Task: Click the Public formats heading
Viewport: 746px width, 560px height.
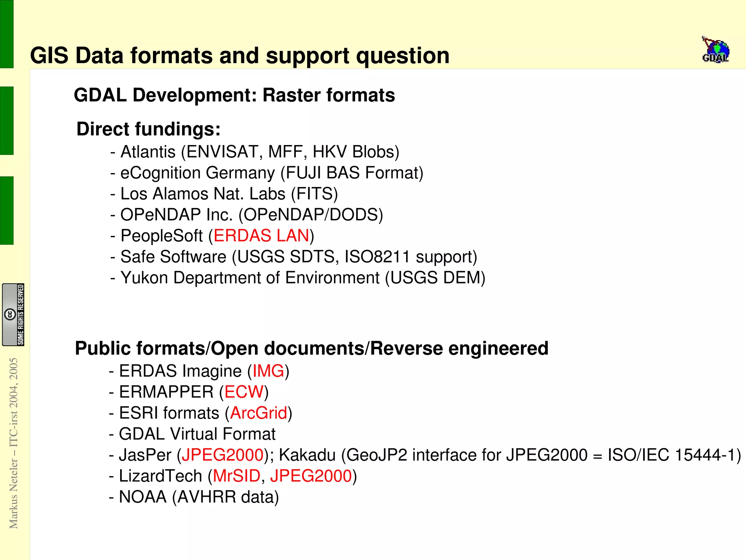Action: (x=311, y=348)
